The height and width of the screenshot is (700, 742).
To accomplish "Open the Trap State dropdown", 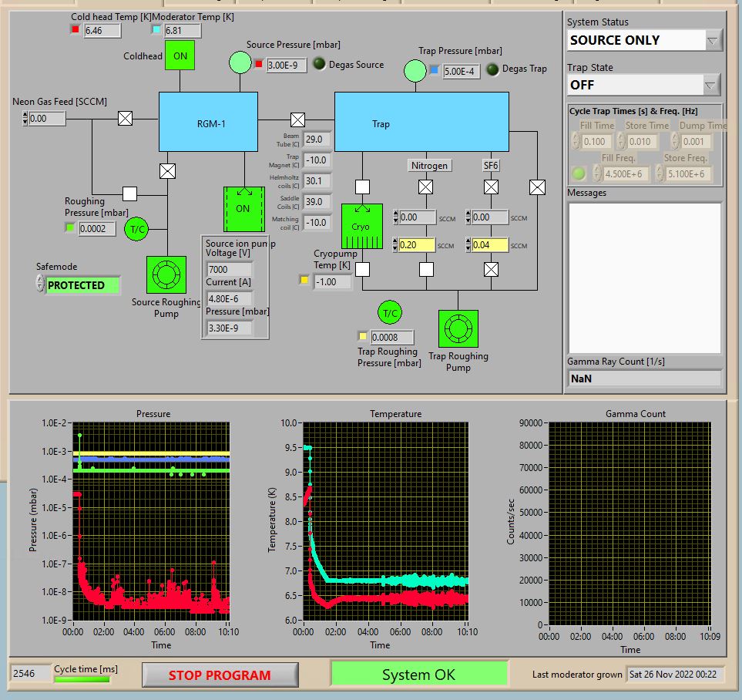I will coord(711,85).
